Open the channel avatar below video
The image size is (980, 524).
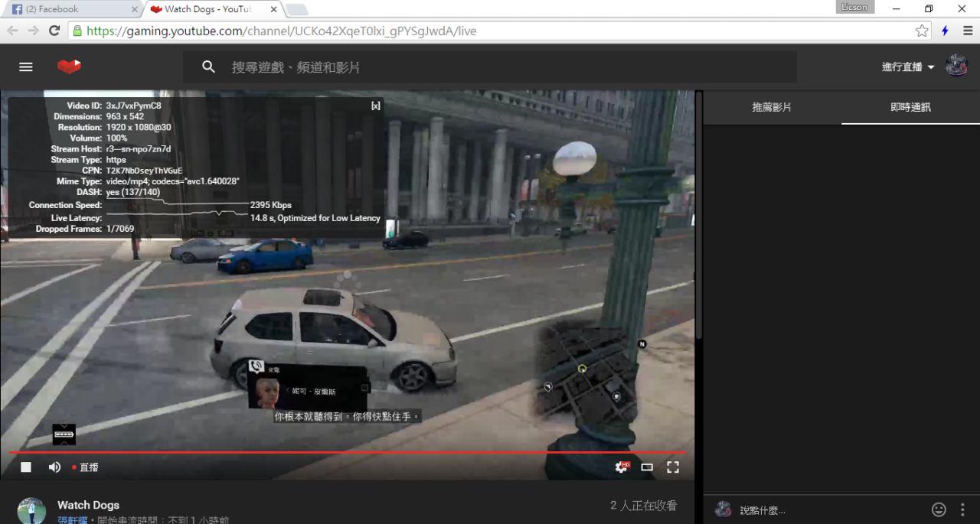(x=31, y=511)
